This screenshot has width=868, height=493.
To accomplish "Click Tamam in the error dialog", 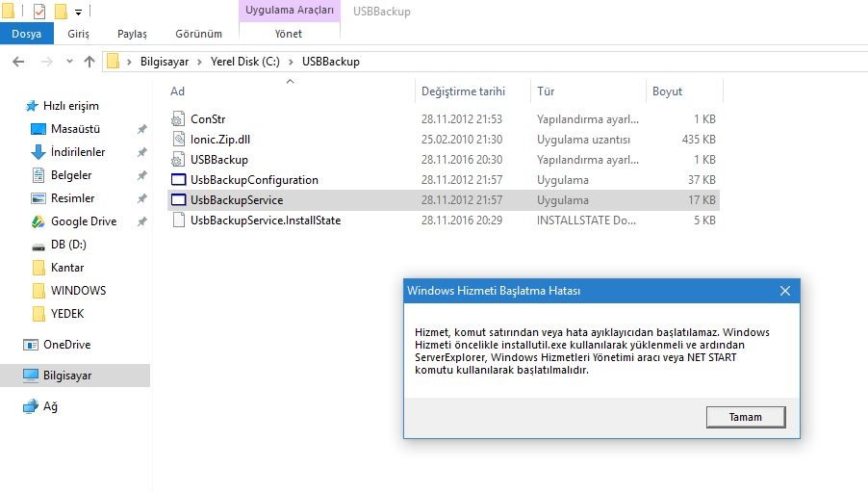I will pos(745,417).
